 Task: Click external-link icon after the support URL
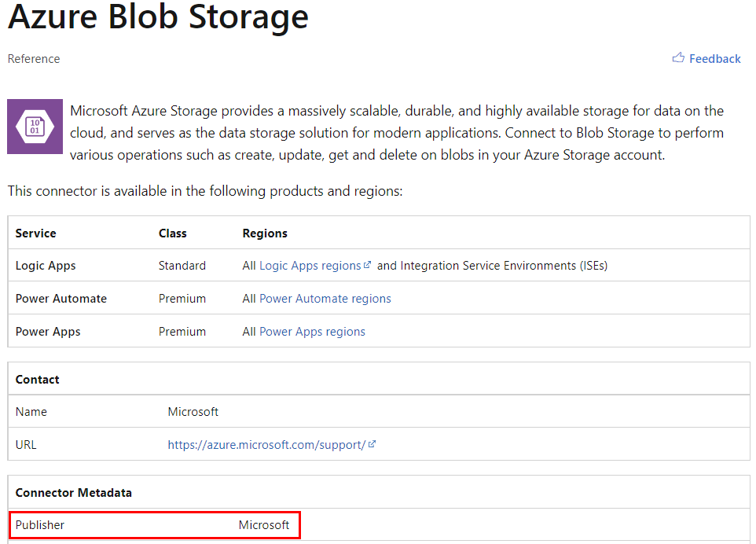pos(372,443)
